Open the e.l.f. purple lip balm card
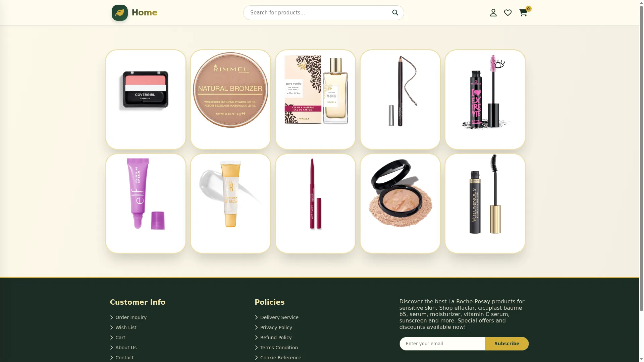Image resolution: width=644 pixels, height=362 pixels. pyautogui.click(x=146, y=203)
